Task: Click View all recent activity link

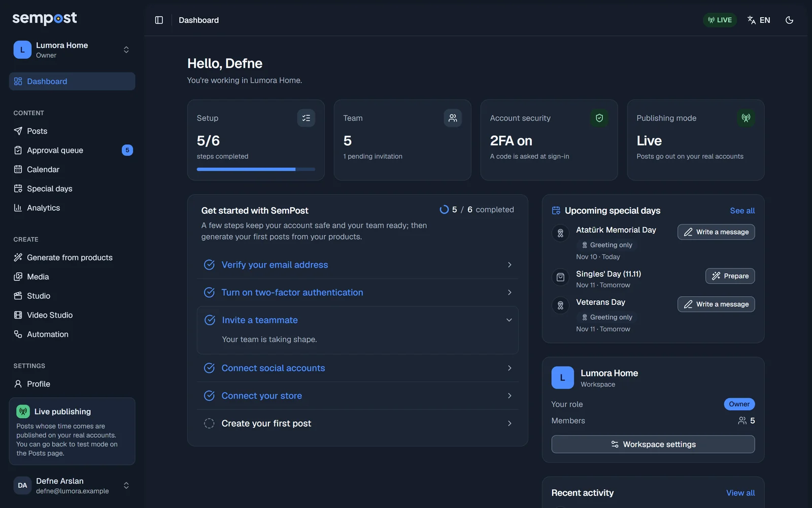Action: (x=740, y=493)
